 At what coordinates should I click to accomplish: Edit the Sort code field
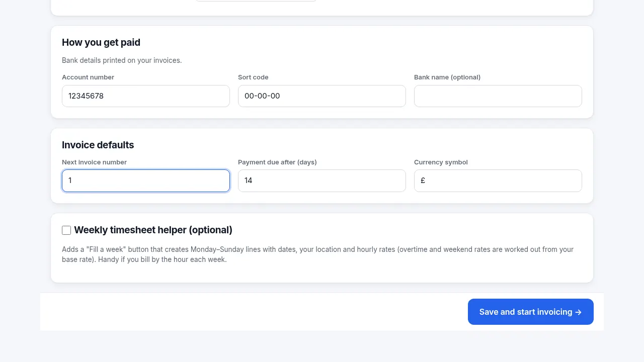point(322,96)
